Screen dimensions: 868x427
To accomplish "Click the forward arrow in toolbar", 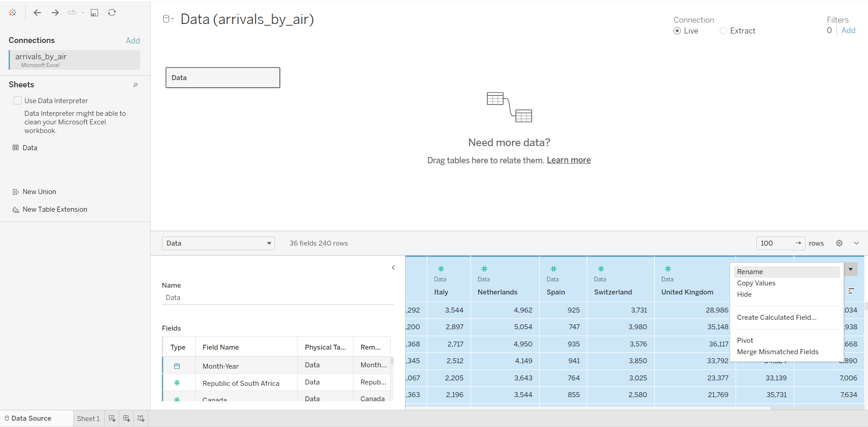I will tap(55, 13).
